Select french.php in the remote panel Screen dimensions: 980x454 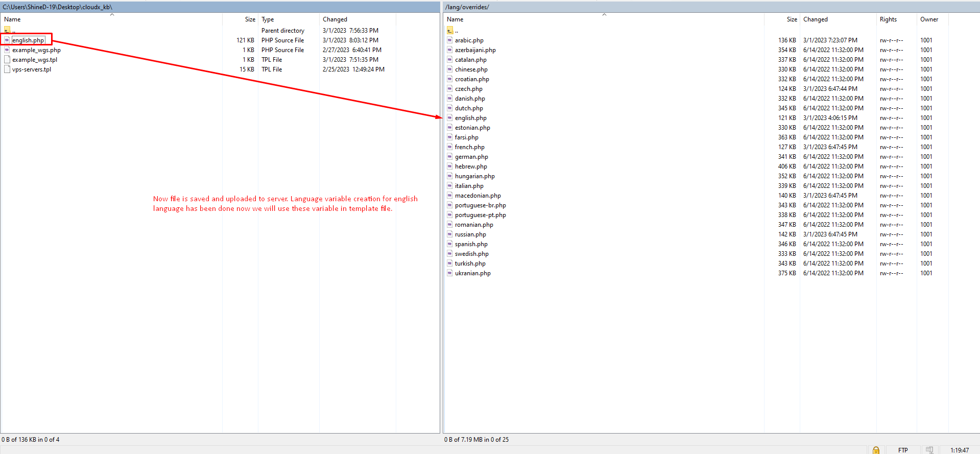point(470,147)
